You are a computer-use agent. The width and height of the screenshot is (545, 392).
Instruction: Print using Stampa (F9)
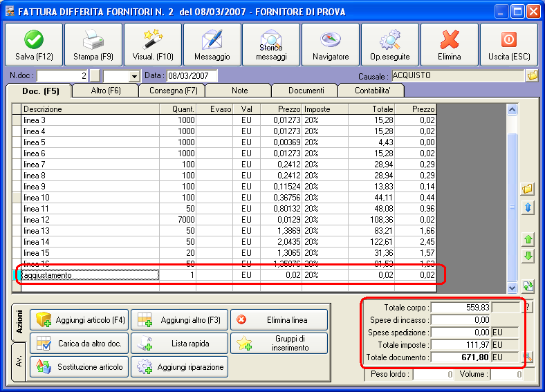93,44
